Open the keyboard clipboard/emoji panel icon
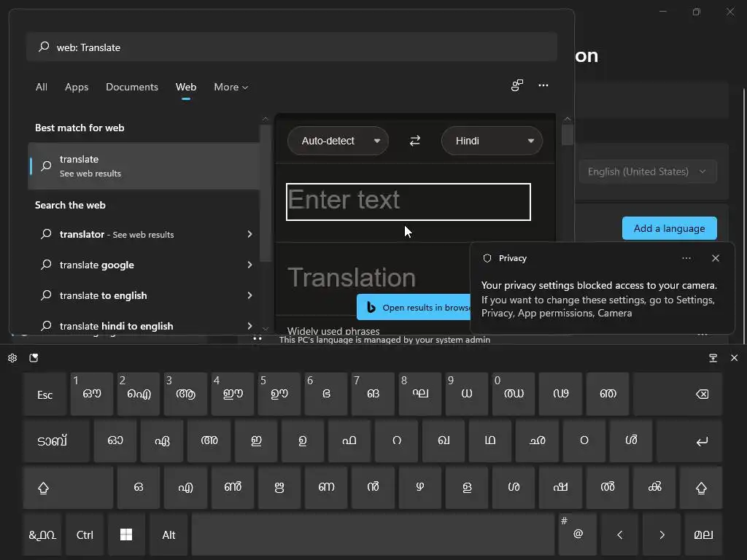Screen dimensions: 747x560 point(34,358)
